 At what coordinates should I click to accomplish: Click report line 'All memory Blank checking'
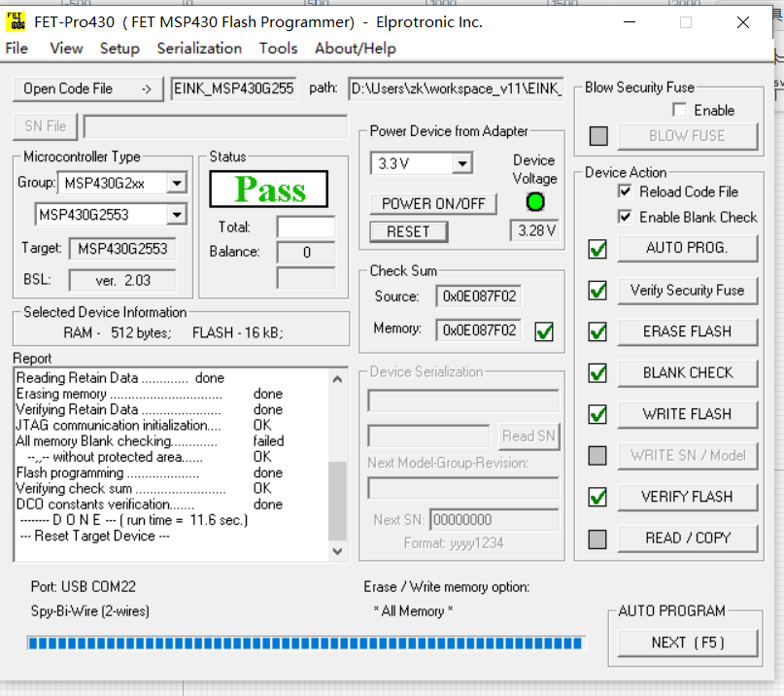click(x=150, y=441)
